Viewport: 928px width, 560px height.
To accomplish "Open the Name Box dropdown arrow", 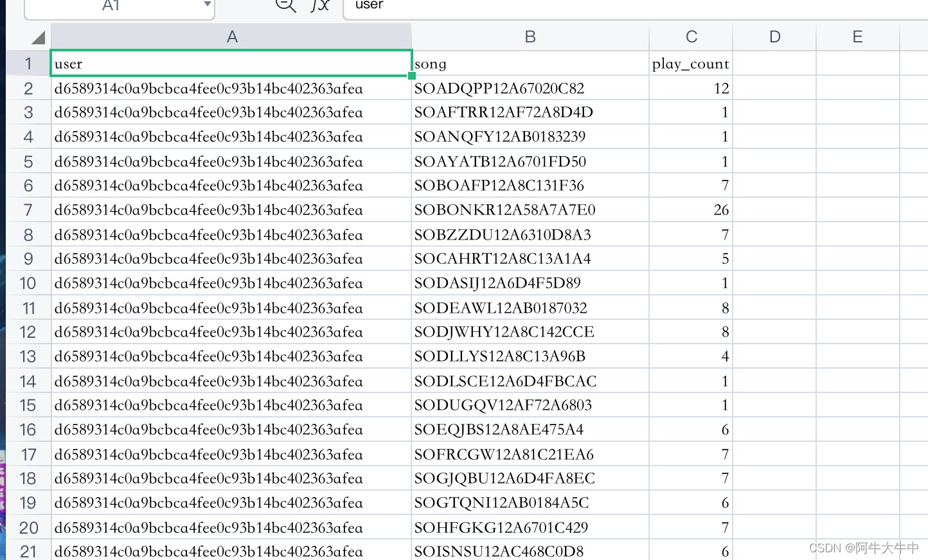I will click(x=207, y=4).
